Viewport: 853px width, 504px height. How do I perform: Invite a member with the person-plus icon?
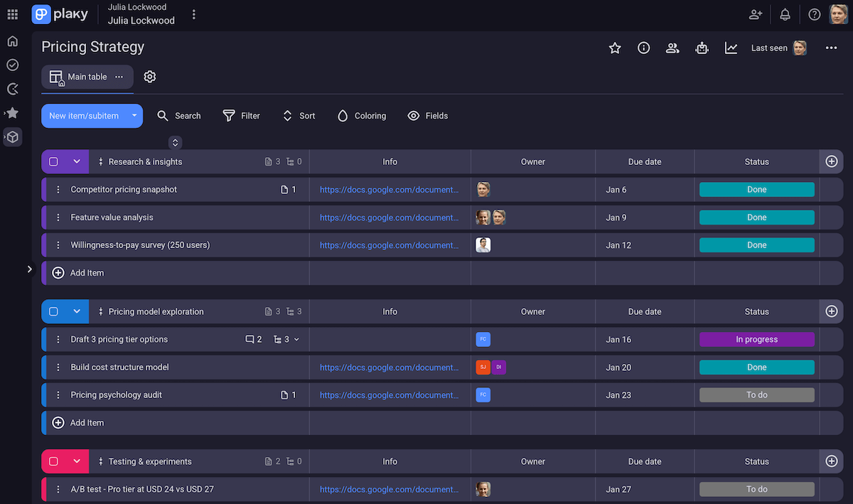(x=755, y=14)
